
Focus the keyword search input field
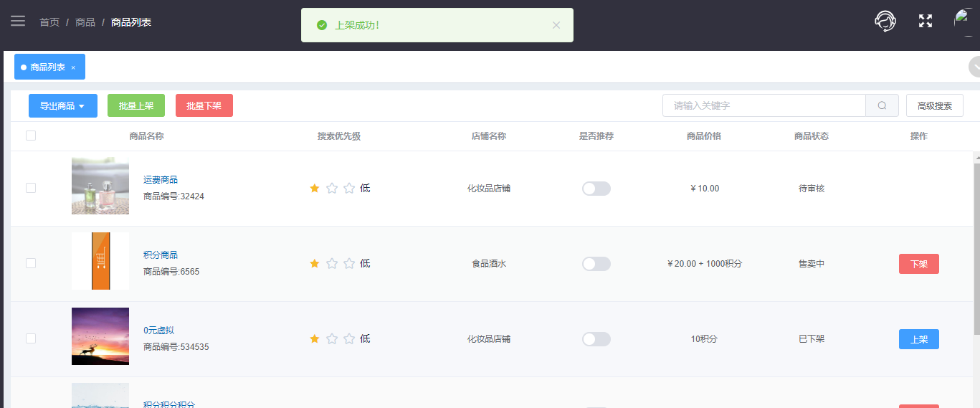click(x=764, y=105)
